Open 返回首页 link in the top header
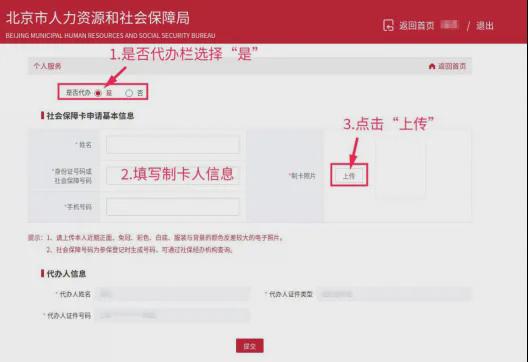 tap(417, 26)
